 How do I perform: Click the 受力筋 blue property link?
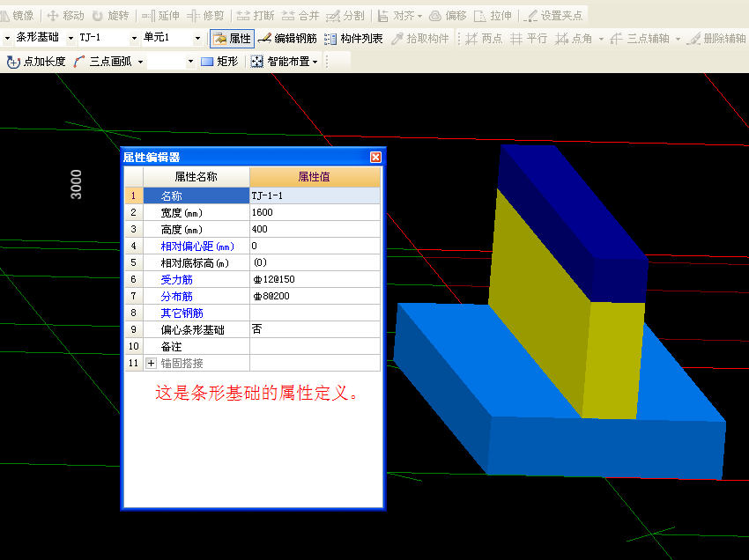(177, 280)
